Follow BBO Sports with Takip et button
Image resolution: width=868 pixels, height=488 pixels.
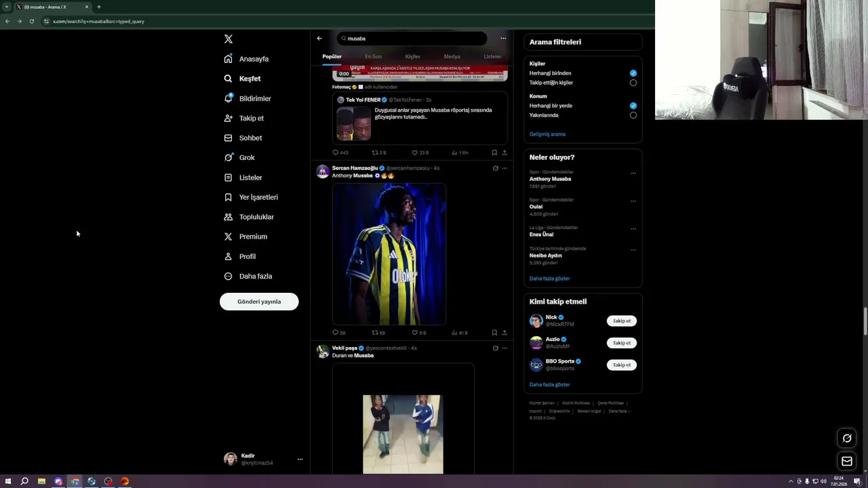(622, 365)
